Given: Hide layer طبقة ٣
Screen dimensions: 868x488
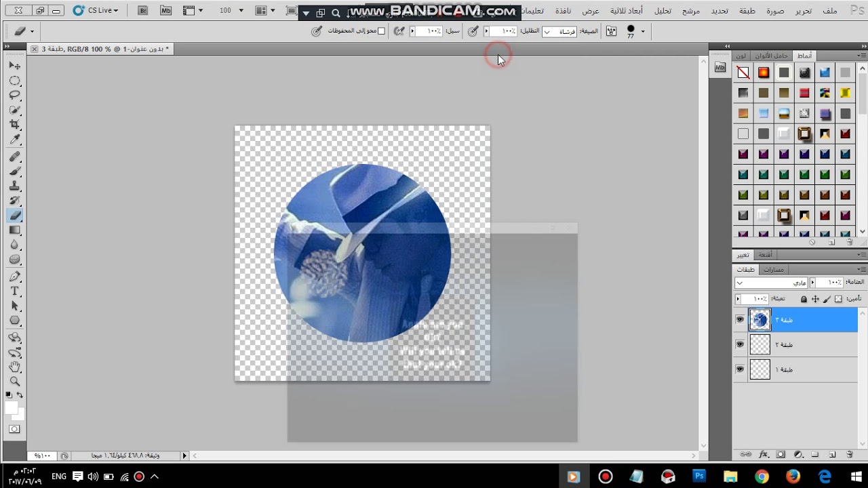Looking at the screenshot, I should pyautogui.click(x=740, y=319).
